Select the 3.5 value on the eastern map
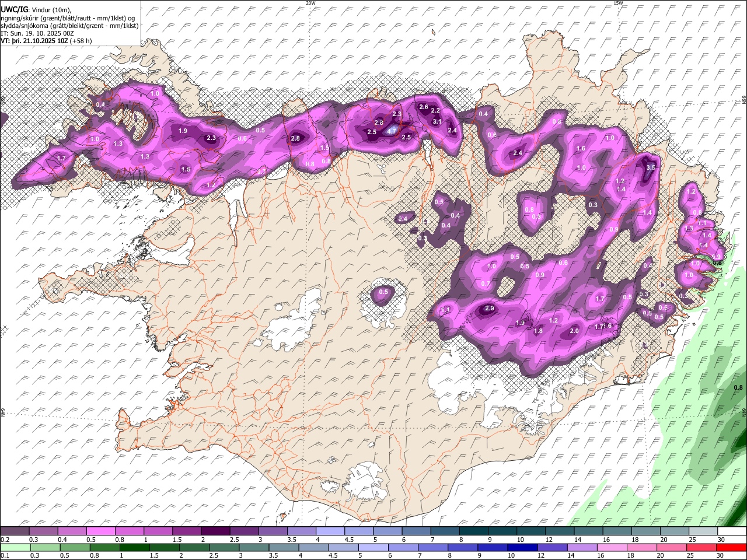The image size is (747, 560). click(651, 167)
